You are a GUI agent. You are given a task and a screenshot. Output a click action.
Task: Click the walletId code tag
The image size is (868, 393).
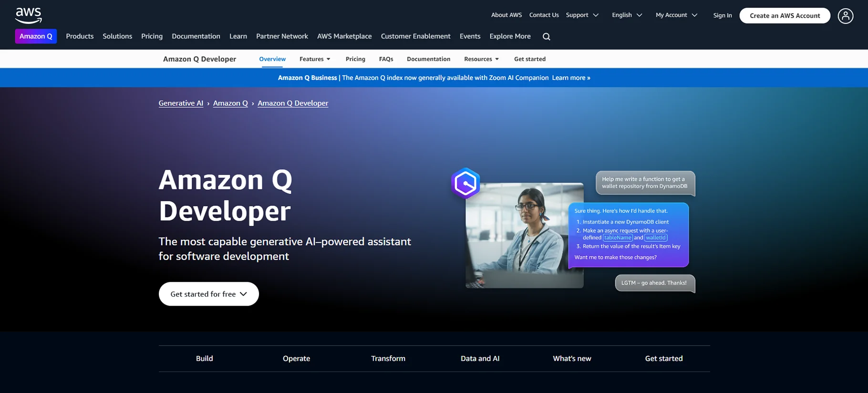656,238
